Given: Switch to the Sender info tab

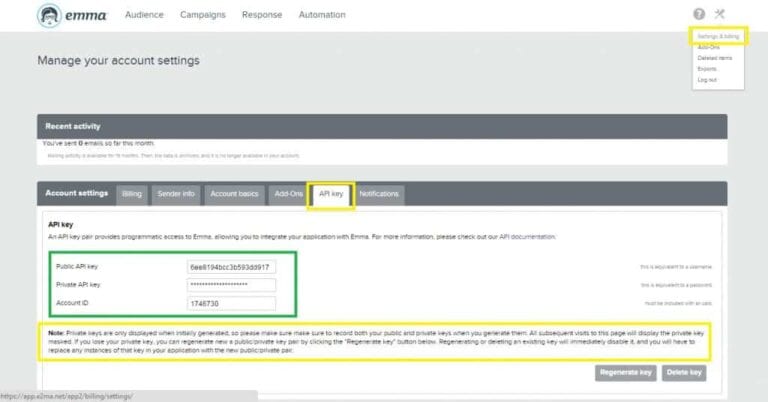Looking at the screenshot, I should [176, 194].
